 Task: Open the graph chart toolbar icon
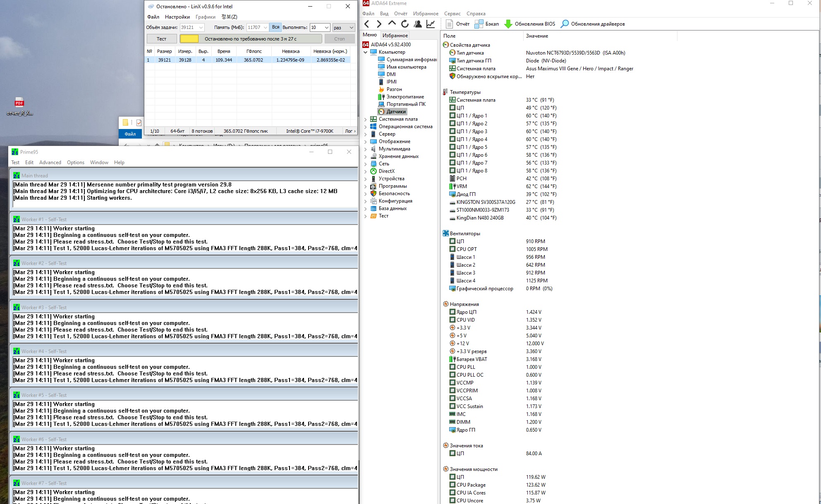point(431,24)
